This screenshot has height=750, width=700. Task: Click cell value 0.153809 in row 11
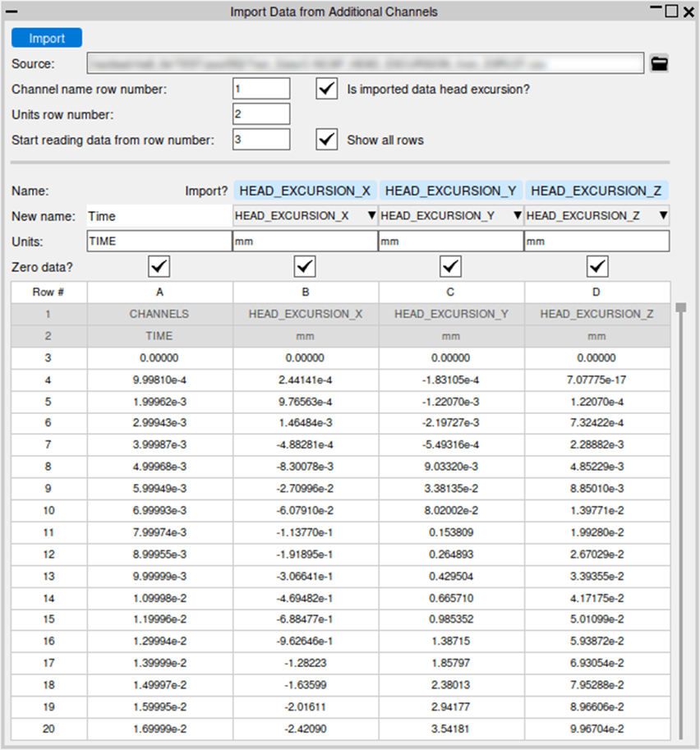pos(451,532)
